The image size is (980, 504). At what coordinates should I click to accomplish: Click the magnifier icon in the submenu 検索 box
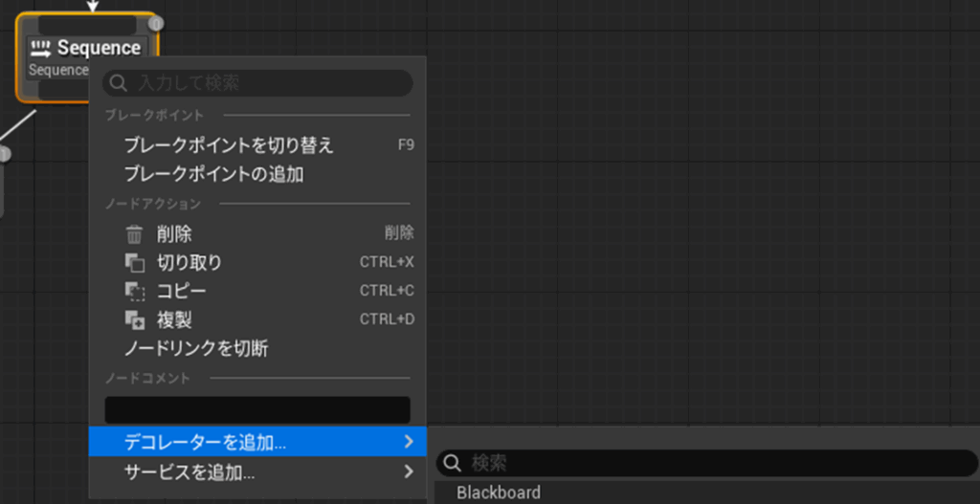pyautogui.click(x=452, y=464)
